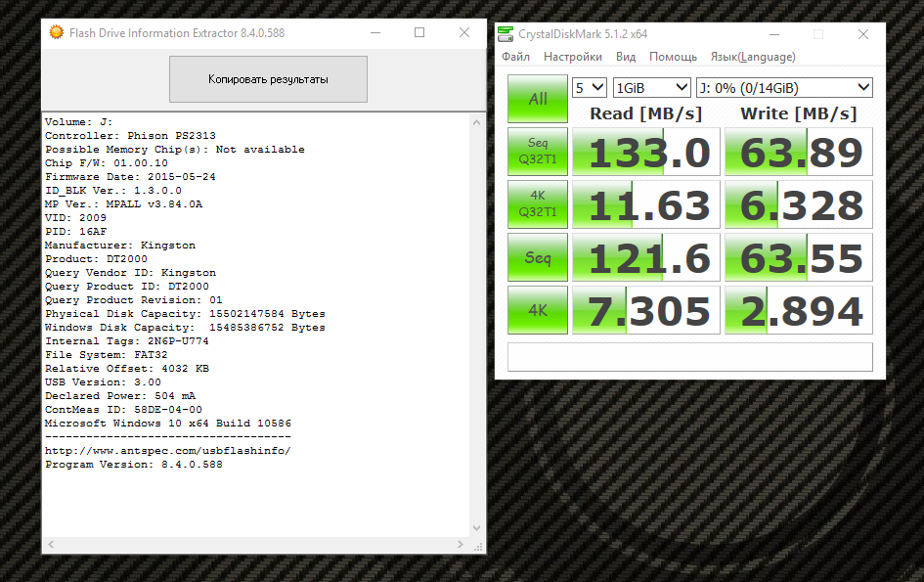
Task: Close the Flash Drive Information Extractor window
Action: 464,32
